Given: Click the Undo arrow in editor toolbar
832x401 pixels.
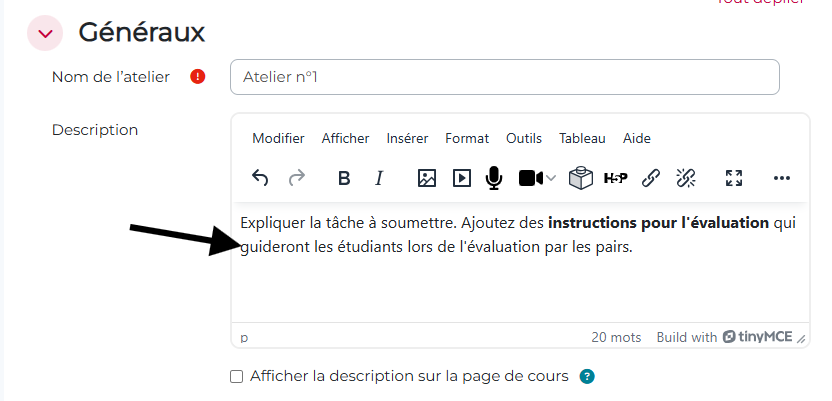Looking at the screenshot, I should [260, 178].
